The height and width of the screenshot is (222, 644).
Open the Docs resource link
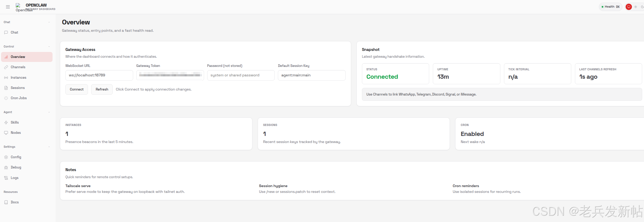coord(27,202)
